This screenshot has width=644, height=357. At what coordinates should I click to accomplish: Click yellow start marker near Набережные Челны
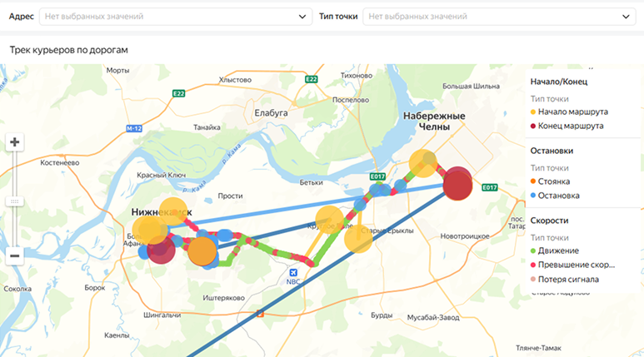click(x=423, y=163)
